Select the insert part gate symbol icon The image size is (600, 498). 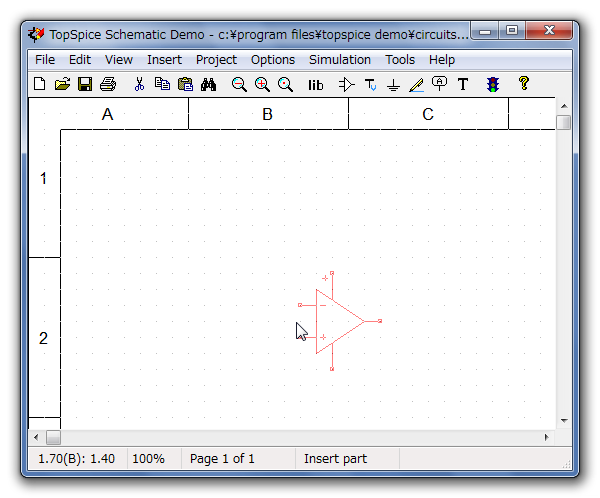pos(347,84)
